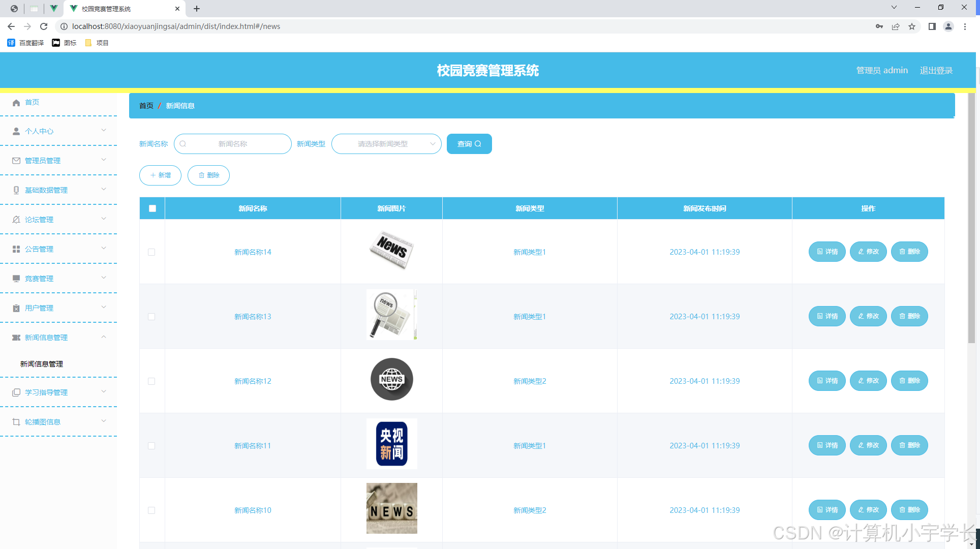Click the query (查询) search button
Image resolution: width=980 pixels, height=549 pixels.
[x=469, y=144]
